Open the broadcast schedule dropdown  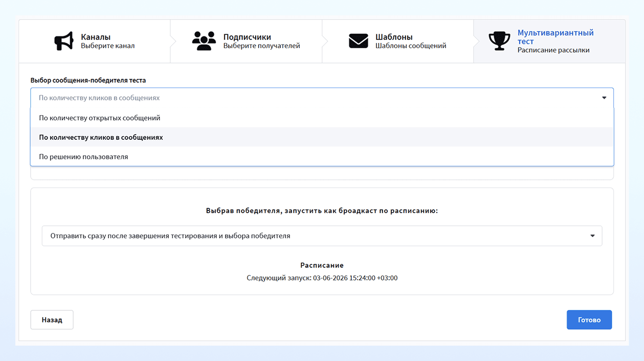click(322, 236)
